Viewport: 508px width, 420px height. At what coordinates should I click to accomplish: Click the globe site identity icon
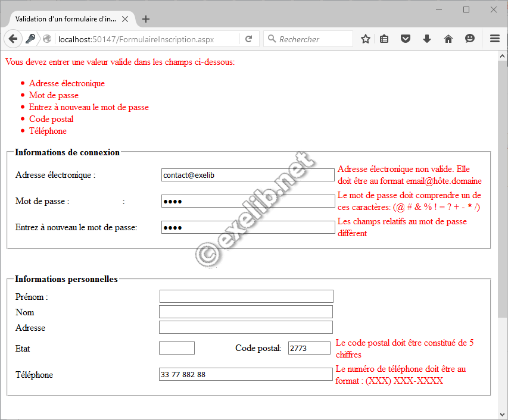47,39
